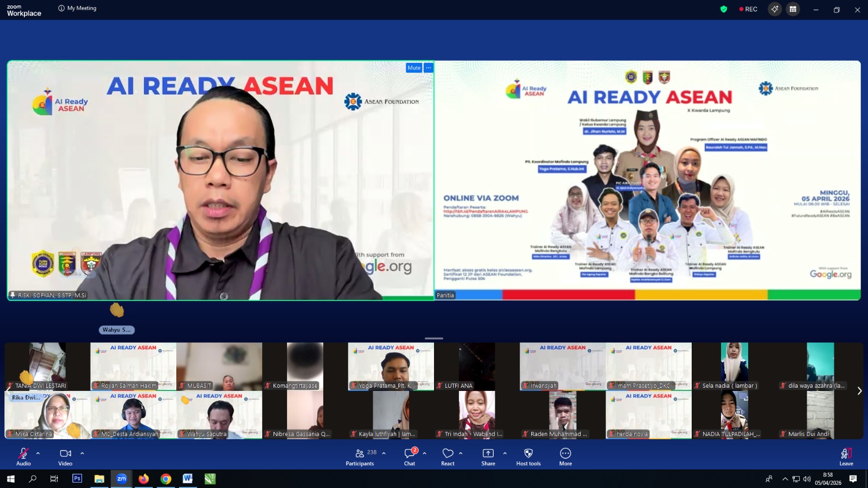Open My Meeting info

point(77,8)
